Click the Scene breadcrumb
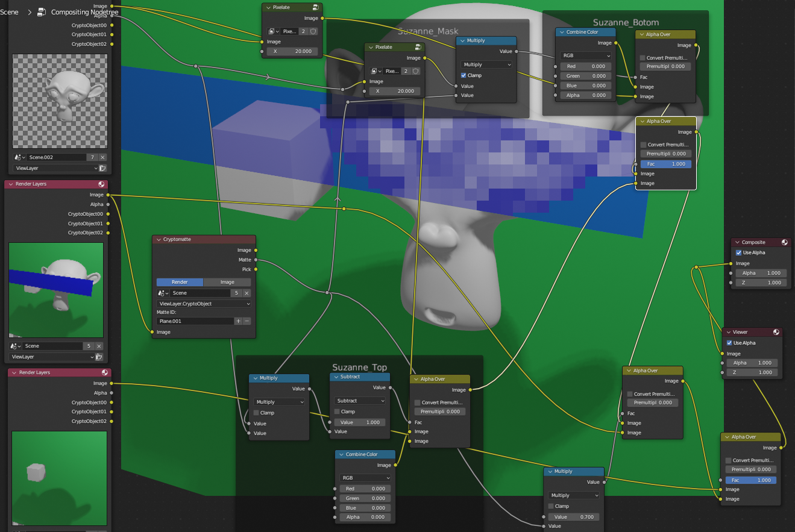The height and width of the screenshot is (532, 795). coord(9,12)
